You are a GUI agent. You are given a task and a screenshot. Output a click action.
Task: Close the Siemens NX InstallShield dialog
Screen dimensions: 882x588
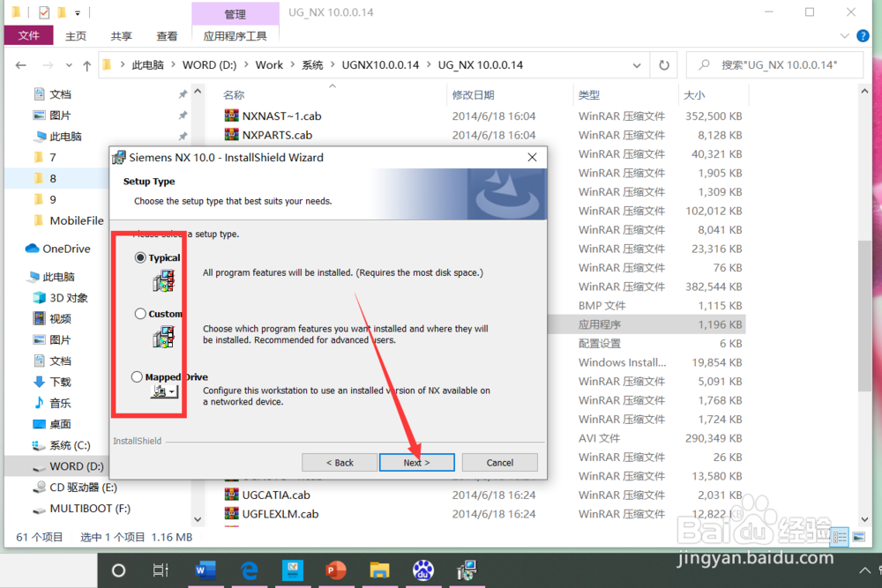[532, 158]
